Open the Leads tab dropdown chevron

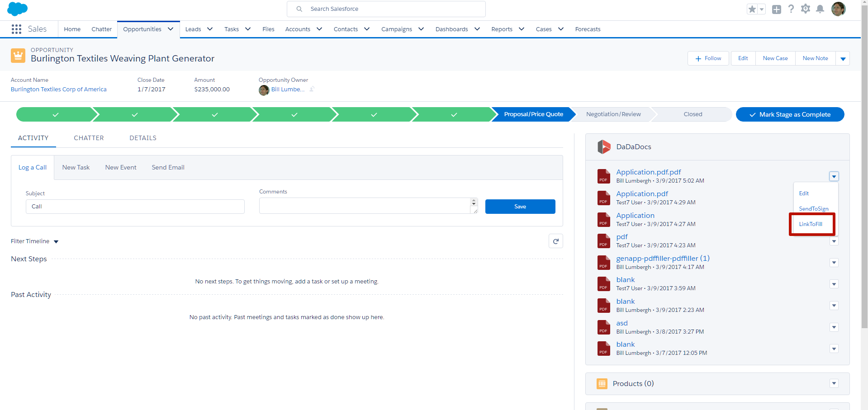click(x=210, y=29)
